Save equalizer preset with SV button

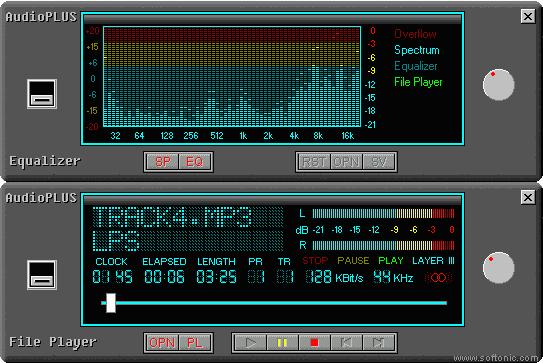[x=378, y=162]
